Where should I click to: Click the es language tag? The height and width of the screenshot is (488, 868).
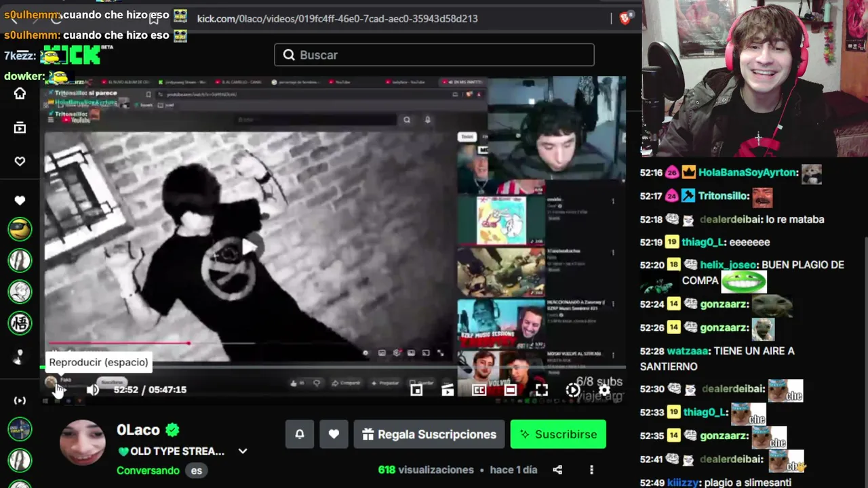pyautogui.click(x=196, y=470)
